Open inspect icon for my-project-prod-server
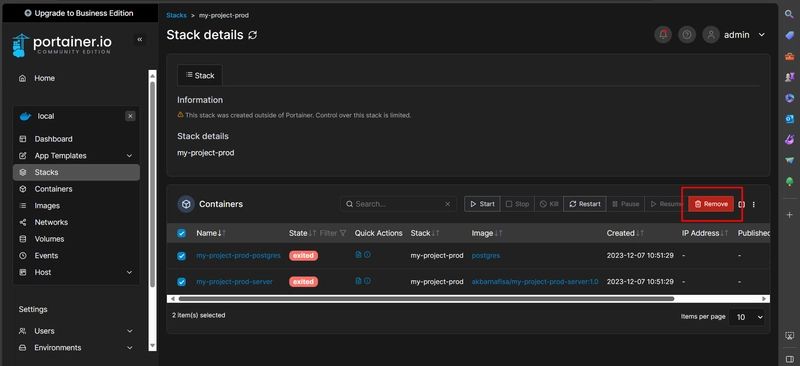The image size is (800, 366). (367, 281)
